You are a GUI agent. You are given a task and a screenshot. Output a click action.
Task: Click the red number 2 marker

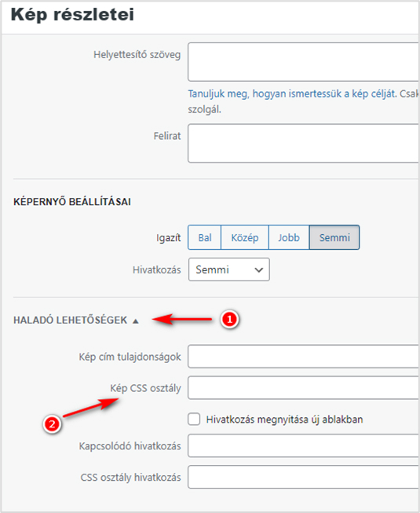click(52, 425)
